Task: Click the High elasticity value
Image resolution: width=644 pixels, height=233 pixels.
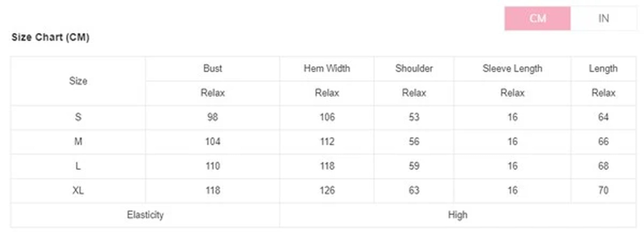Action: click(x=458, y=215)
